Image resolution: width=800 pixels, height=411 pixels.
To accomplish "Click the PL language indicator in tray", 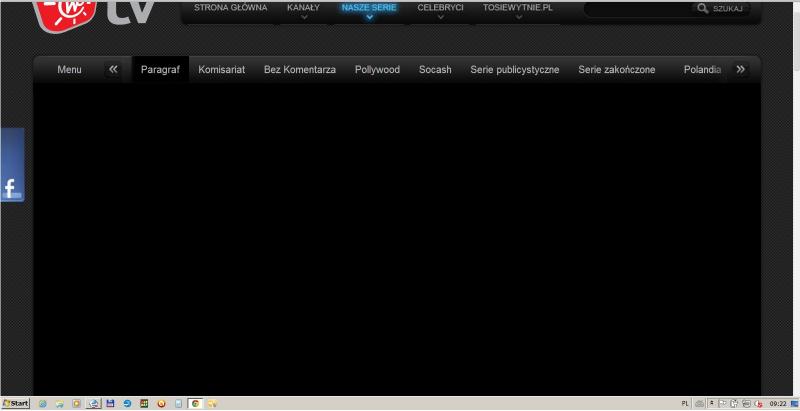I will pyautogui.click(x=684, y=403).
